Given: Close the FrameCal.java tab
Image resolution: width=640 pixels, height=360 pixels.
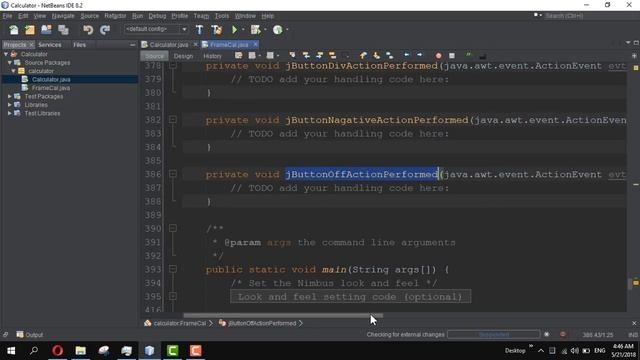Looking at the screenshot, I should pos(256,44).
